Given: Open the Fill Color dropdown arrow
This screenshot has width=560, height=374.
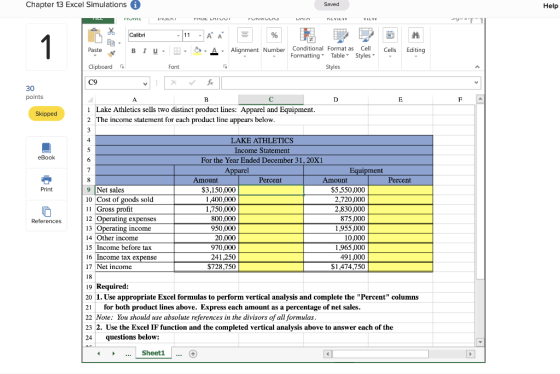Looking at the screenshot, I should 205,51.
